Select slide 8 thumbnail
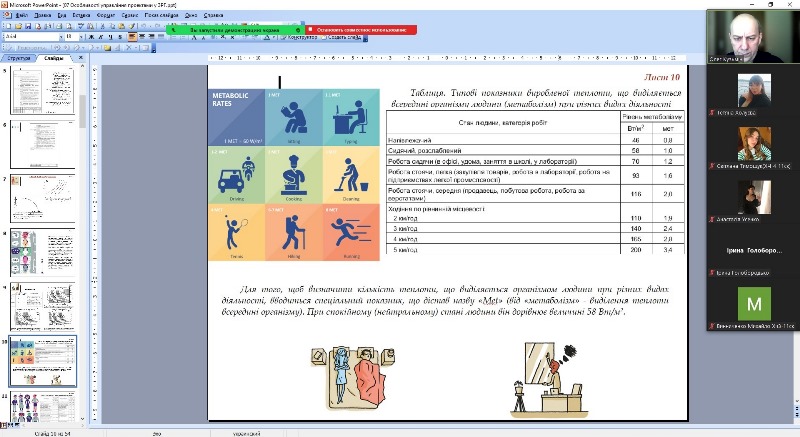Screen dimensions: 800x437 click(43, 253)
